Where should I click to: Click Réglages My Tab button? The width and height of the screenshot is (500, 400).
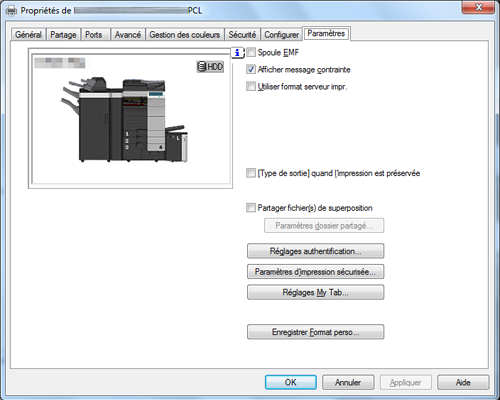point(315,292)
